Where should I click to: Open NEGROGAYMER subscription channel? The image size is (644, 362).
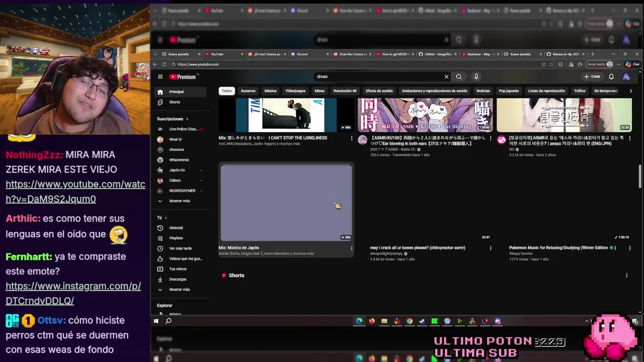coord(181,191)
